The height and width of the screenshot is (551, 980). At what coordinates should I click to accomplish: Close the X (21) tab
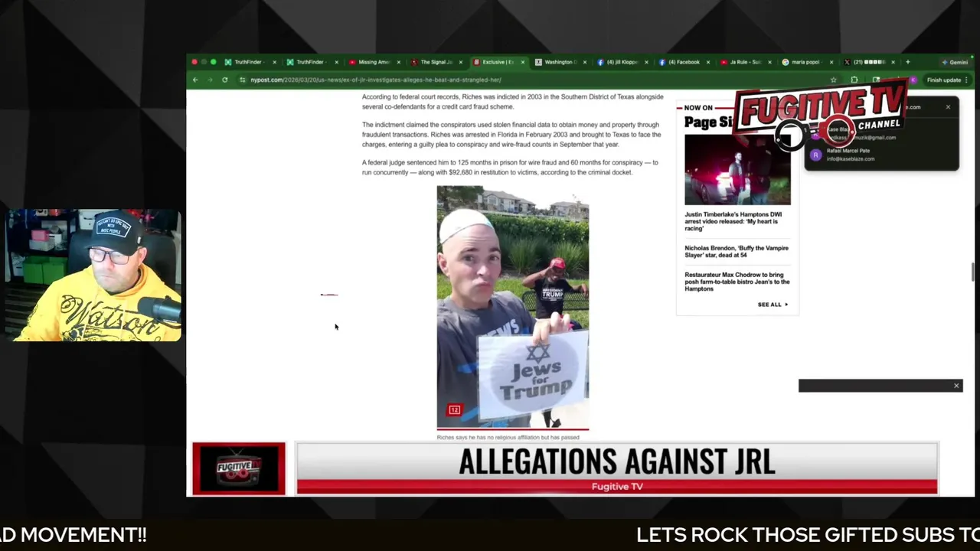pos(893,62)
